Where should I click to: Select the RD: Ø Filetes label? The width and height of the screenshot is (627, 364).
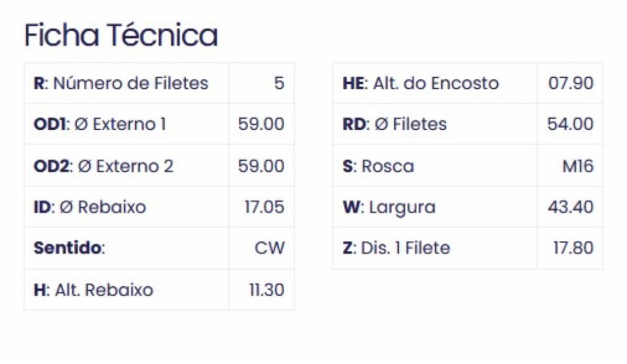pos(395,124)
